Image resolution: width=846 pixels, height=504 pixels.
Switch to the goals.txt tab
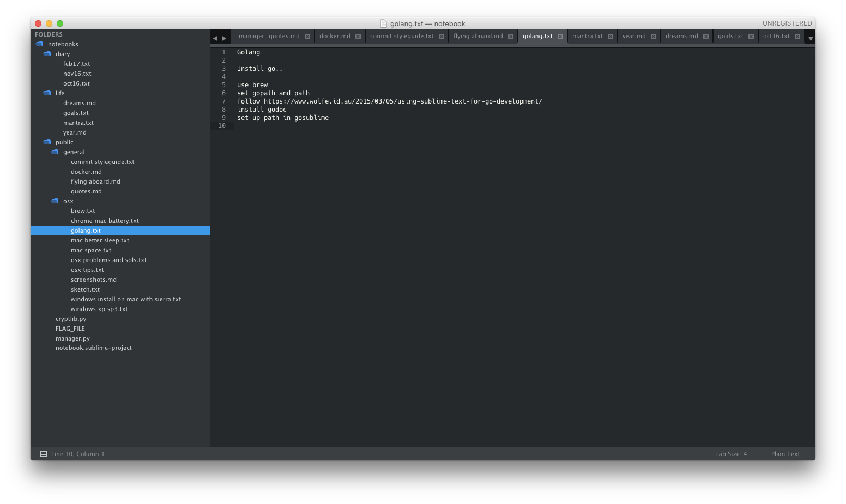[x=730, y=37]
